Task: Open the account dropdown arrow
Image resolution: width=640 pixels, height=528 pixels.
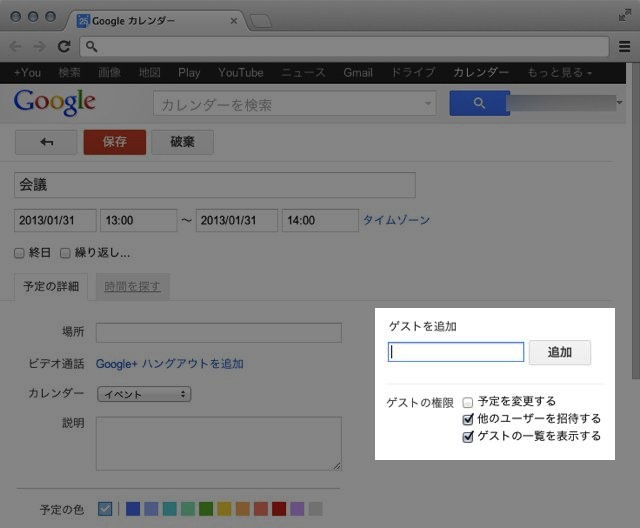Action: pyautogui.click(x=620, y=102)
